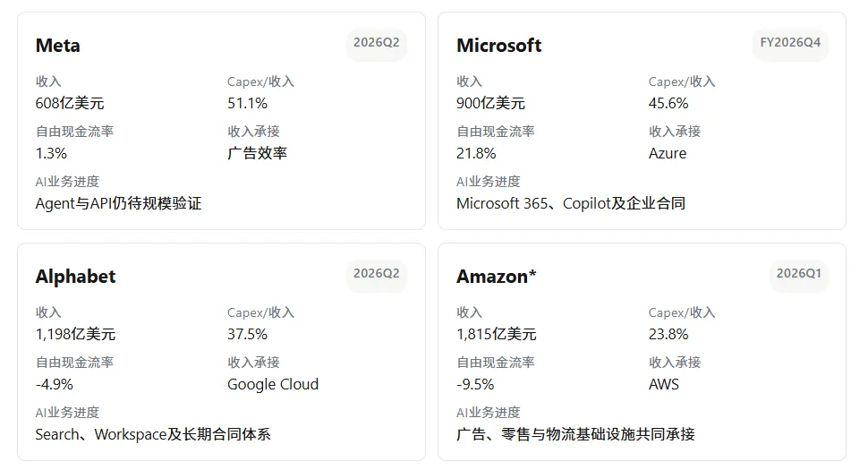Click the Google Cloud text
This screenshot has width=868, height=470.
[273, 384]
